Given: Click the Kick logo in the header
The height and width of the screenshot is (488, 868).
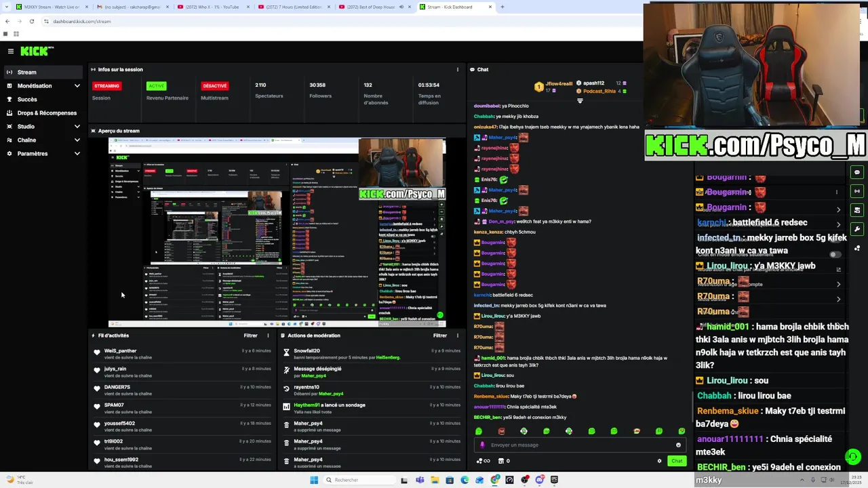Looking at the screenshot, I should 37,51.
